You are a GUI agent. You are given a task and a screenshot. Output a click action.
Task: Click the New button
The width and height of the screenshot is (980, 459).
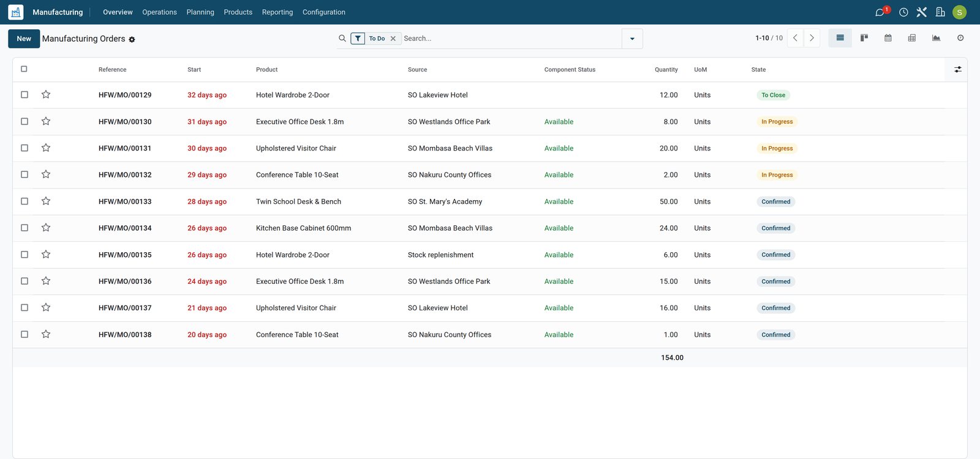tap(24, 39)
